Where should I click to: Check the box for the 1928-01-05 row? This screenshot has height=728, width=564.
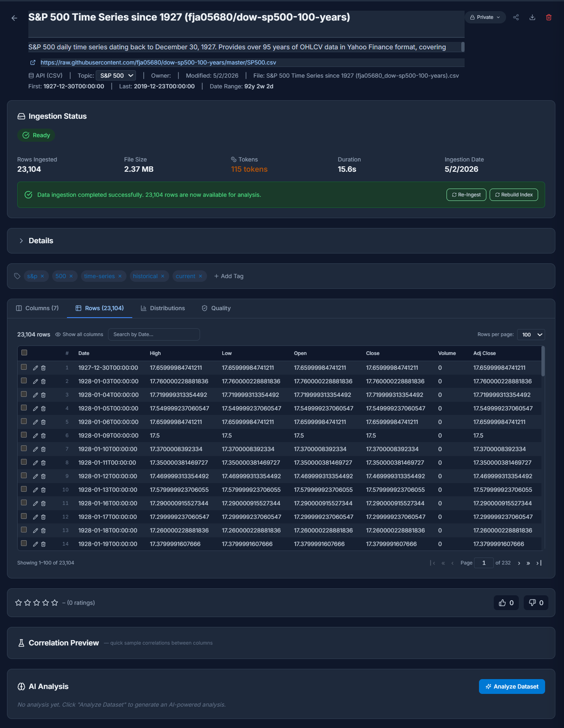[24, 408]
